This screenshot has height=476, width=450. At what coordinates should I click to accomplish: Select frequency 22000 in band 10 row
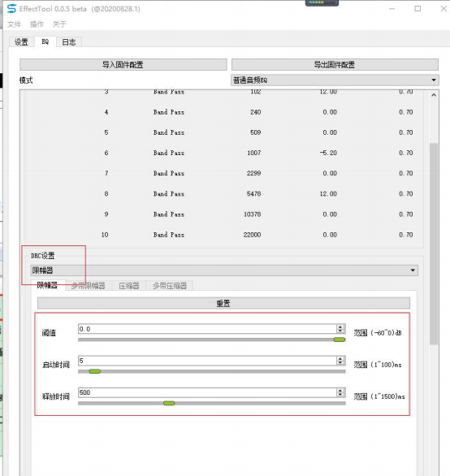(252, 235)
